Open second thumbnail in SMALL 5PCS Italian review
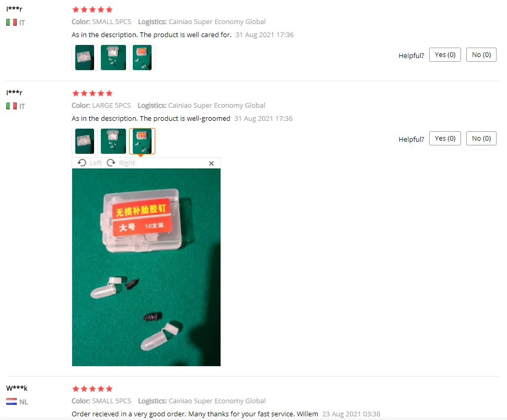Viewport: 507px width, 420px height. coord(113,58)
